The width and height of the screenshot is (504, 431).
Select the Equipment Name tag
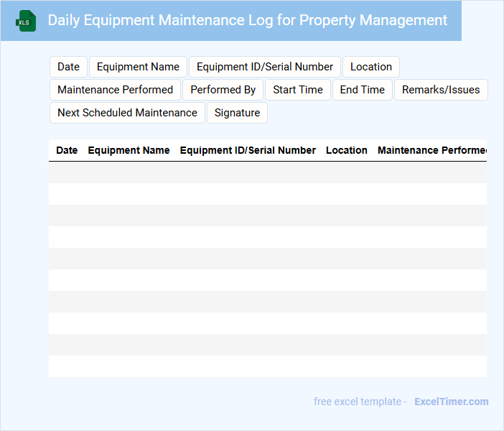tap(138, 67)
